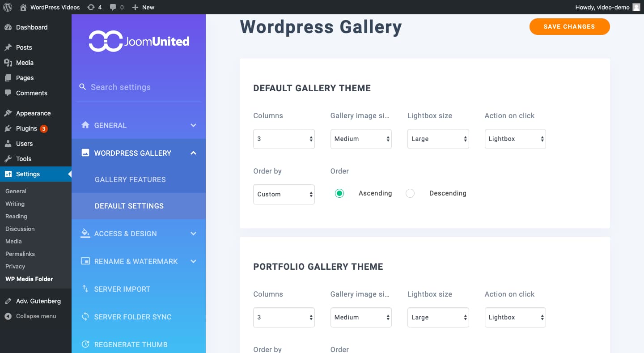Click the Save Changes button
This screenshot has width=644, height=353.
(x=569, y=26)
